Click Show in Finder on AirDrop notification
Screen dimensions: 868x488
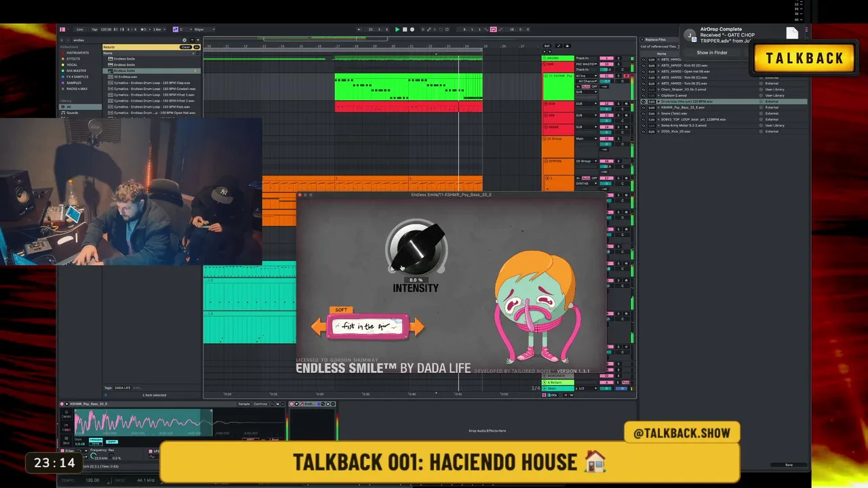(x=712, y=53)
